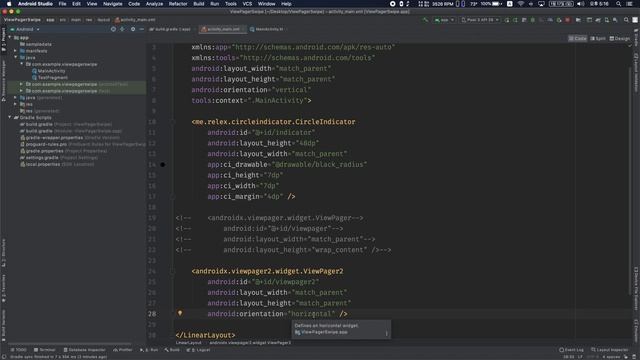Click the layout breadcrumb in navigation bar
Screen dimensions: 640x360
[x=103, y=20]
